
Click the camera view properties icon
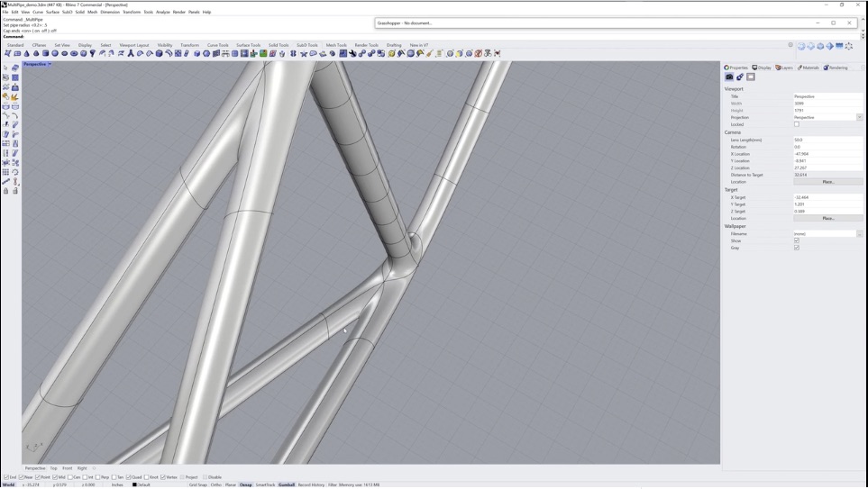pyautogui.click(x=729, y=77)
